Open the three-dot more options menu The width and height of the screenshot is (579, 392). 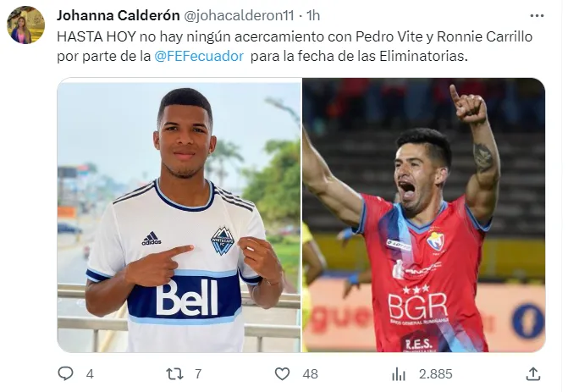(x=537, y=15)
